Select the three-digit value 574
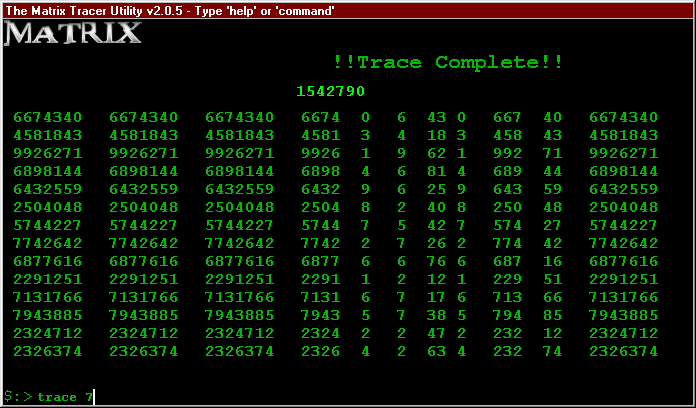696x408 pixels. [507, 226]
